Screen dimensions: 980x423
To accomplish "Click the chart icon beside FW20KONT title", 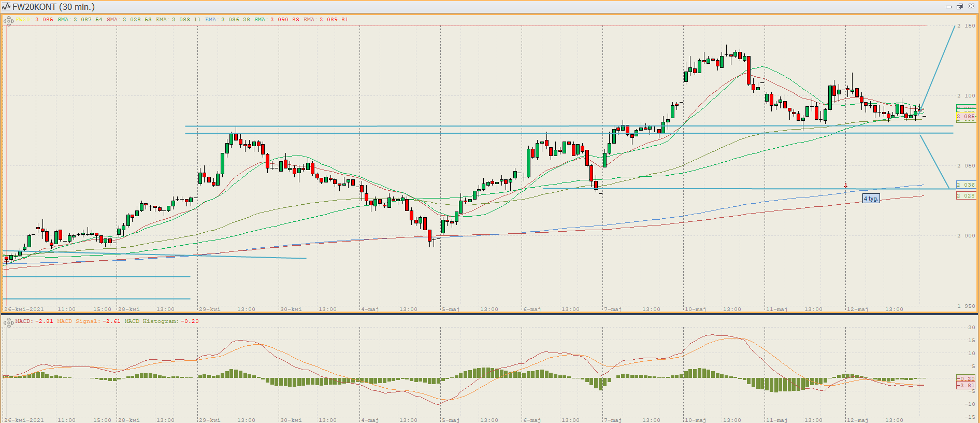I will coord(6,7).
